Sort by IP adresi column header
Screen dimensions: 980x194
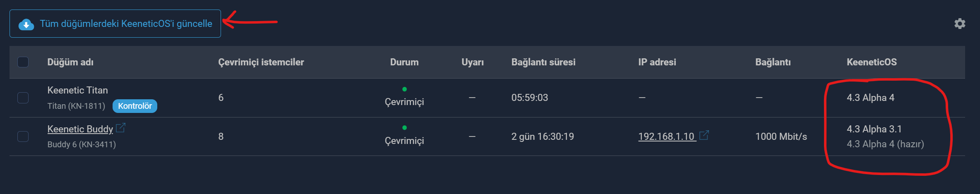[657, 62]
